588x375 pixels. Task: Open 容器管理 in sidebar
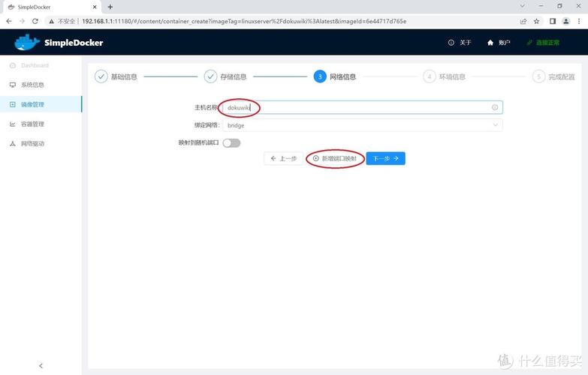[x=32, y=124]
